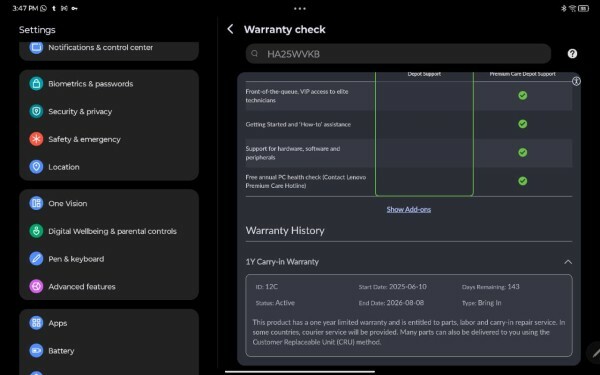Viewport: 600px width, 375px height.
Task: Tap the Digital Wellbeing icon
Action: click(x=36, y=231)
